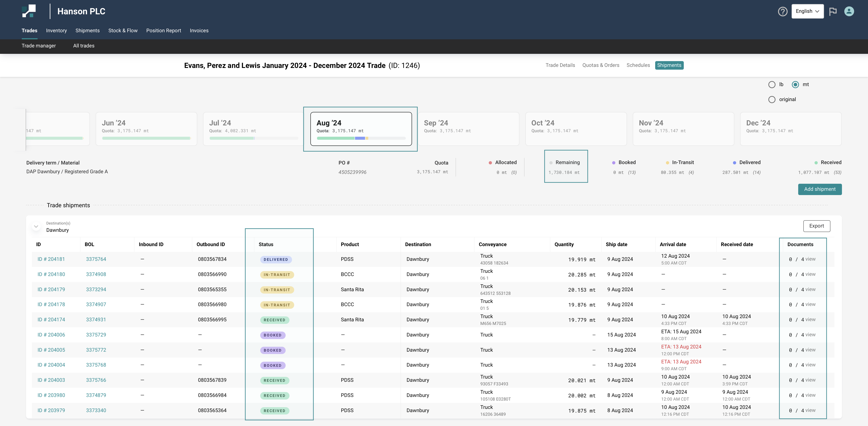Click the flag icon in header

tap(833, 12)
